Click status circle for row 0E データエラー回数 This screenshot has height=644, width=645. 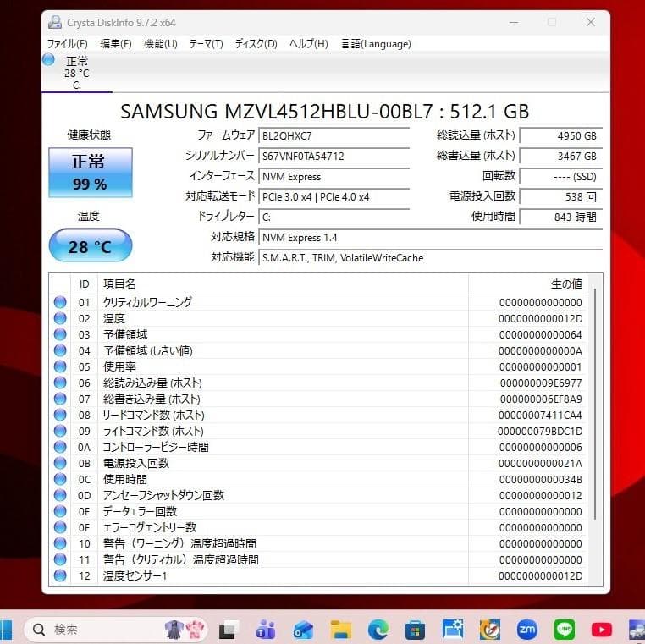60,511
